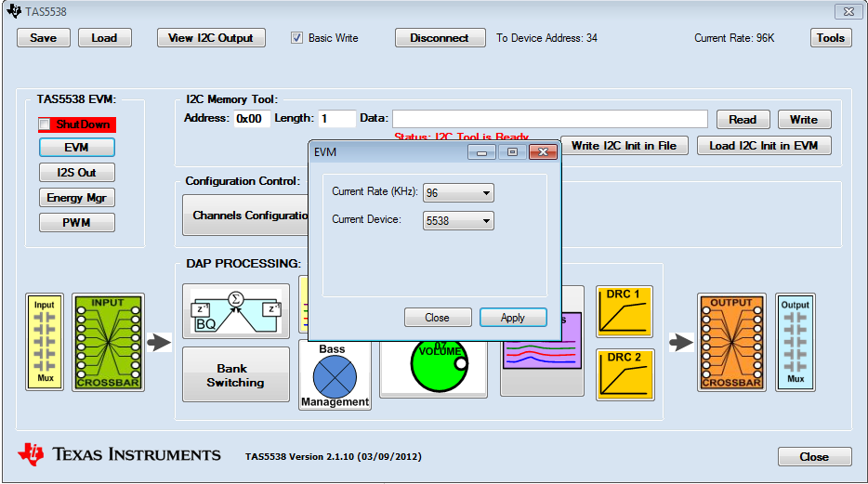Toggle the Basic Write checkbox

(296, 37)
